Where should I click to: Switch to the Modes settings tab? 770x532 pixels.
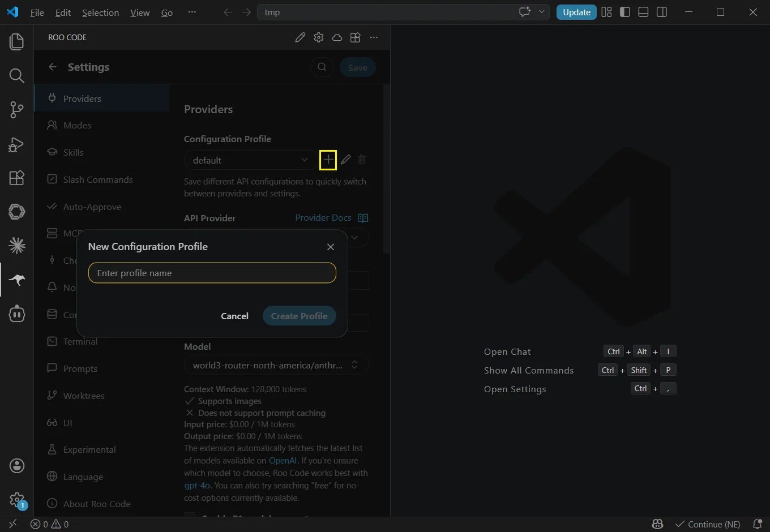102,125
